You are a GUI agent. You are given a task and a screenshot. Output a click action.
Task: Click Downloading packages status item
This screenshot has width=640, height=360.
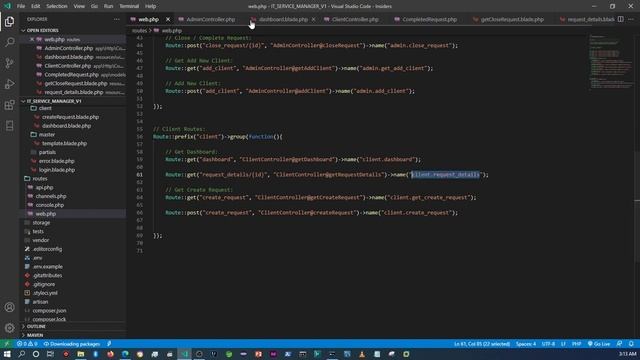(72, 344)
